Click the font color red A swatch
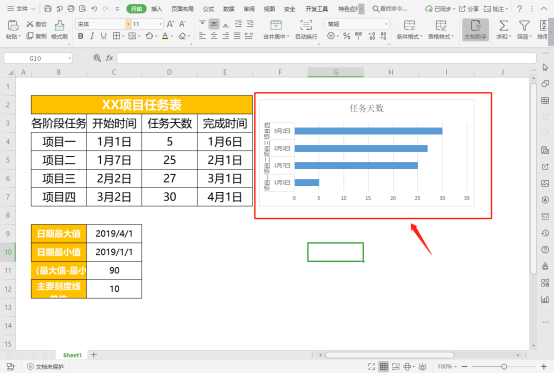 165,36
